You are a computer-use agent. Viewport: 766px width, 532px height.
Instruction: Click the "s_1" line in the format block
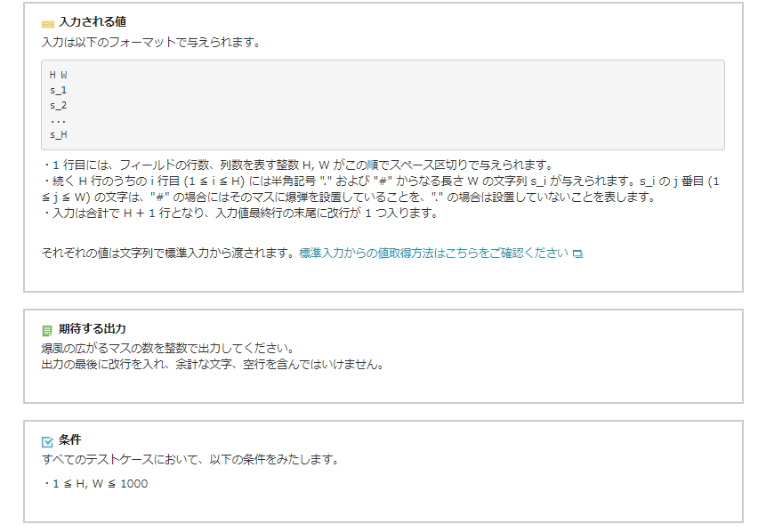click(x=59, y=90)
